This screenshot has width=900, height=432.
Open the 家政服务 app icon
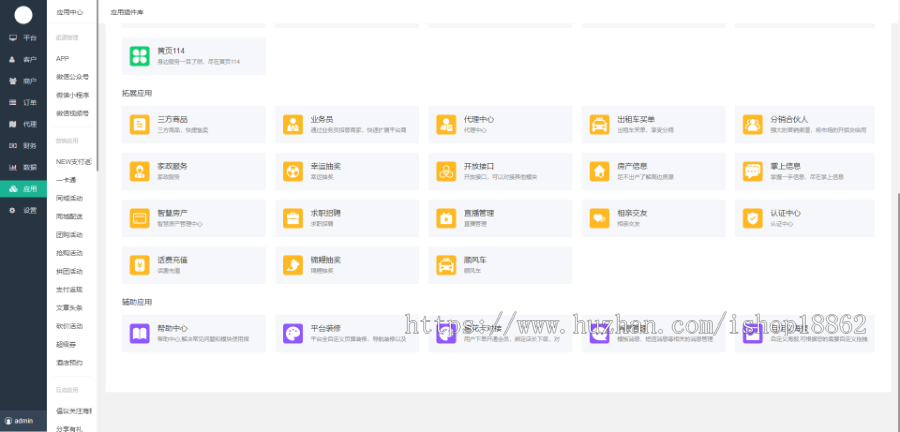pyautogui.click(x=139, y=171)
